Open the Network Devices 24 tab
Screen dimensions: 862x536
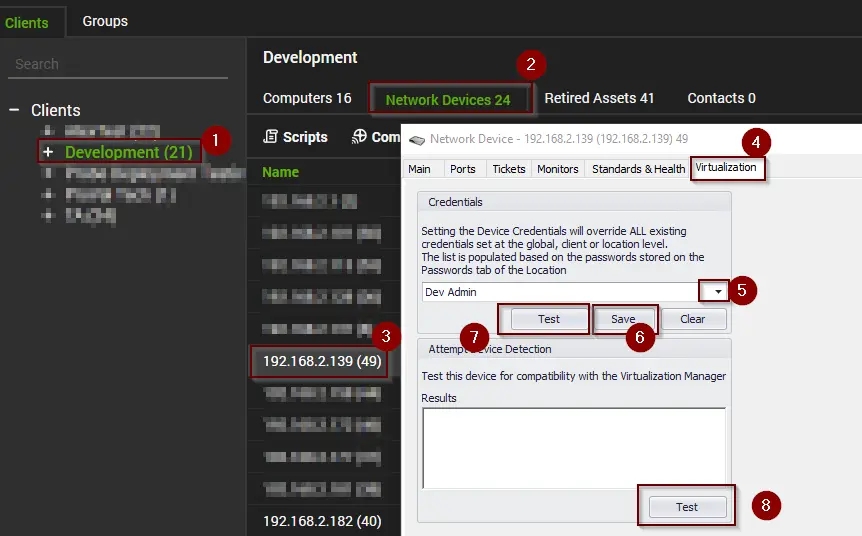coord(447,100)
